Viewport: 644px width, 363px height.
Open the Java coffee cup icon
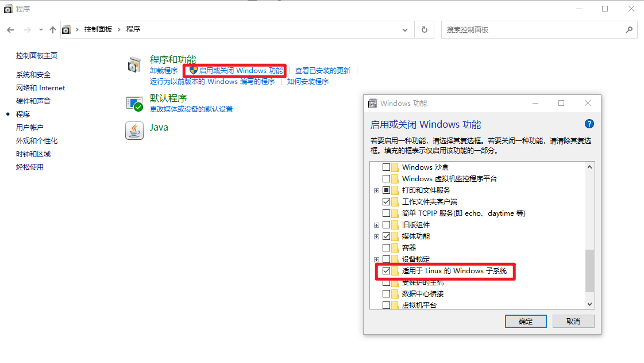click(x=134, y=131)
